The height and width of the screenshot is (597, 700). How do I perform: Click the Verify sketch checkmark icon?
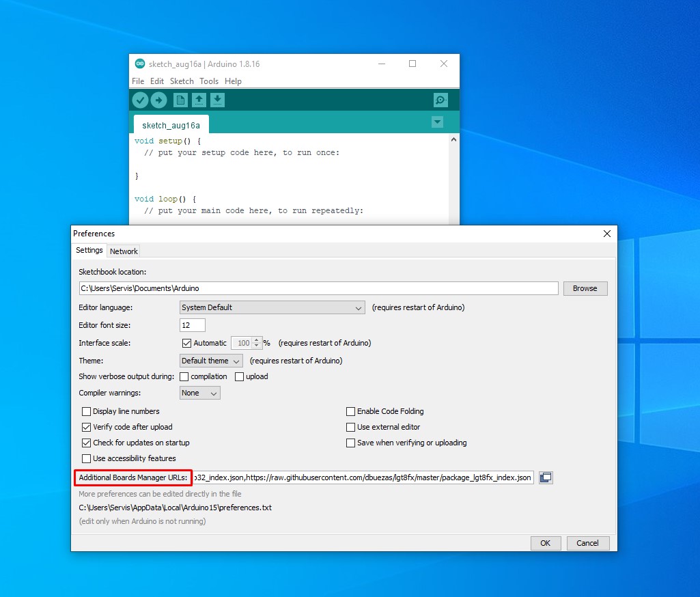click(140, 100)
